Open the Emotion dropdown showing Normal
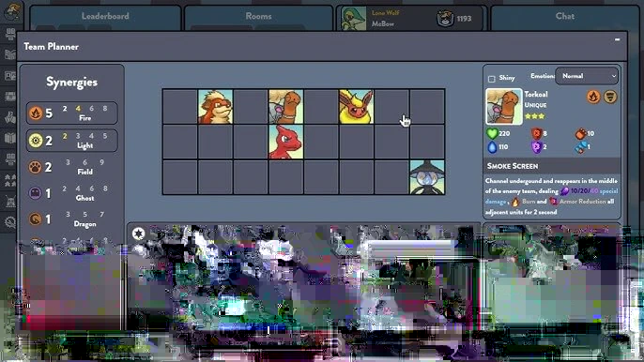The width and height of the screenshot is (644, 362). coord(587,76)
